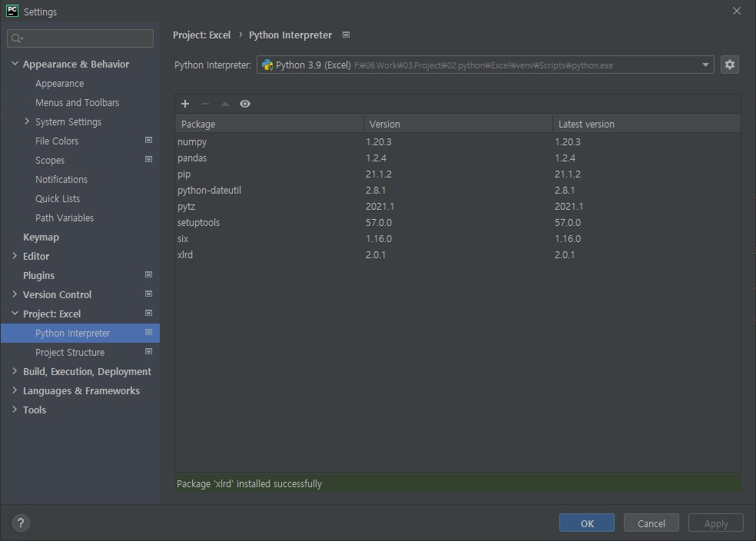756x541 pixels.
Task: Click the project-level icon next to the breadcrumb
Action: click(x=346, y=35)
